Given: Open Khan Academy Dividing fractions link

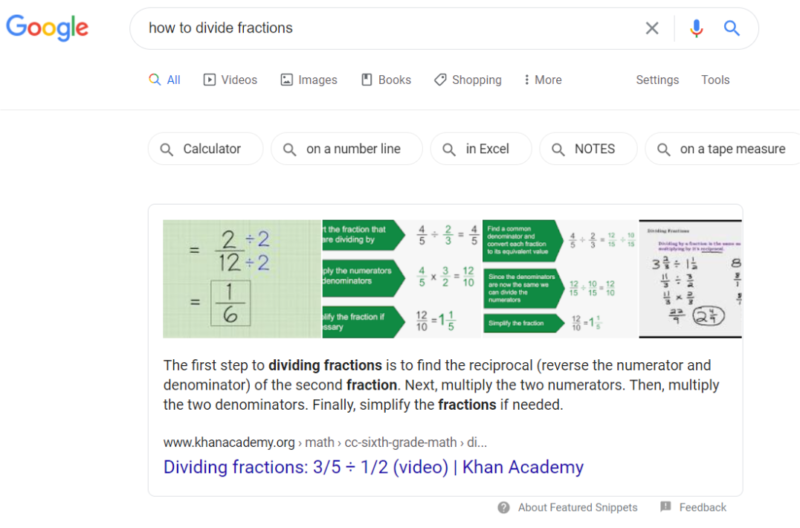Looking at the screenshot, I should (x=373, y=467).
